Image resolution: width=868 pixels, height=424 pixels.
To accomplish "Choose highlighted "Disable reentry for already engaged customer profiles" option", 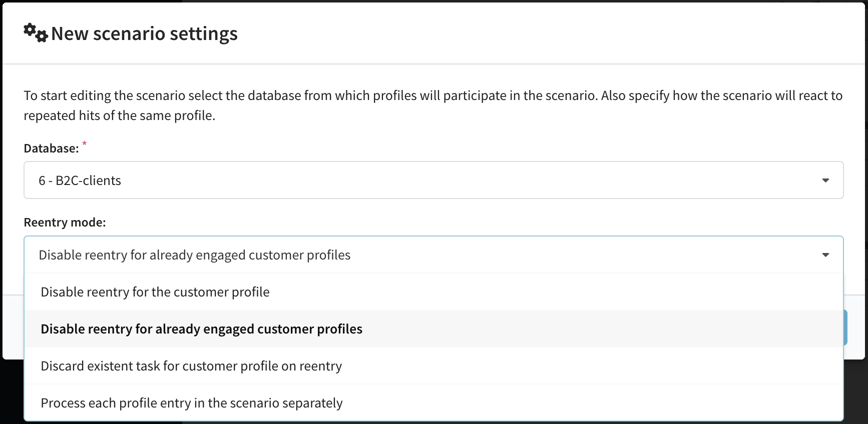I will pos(433,329).
